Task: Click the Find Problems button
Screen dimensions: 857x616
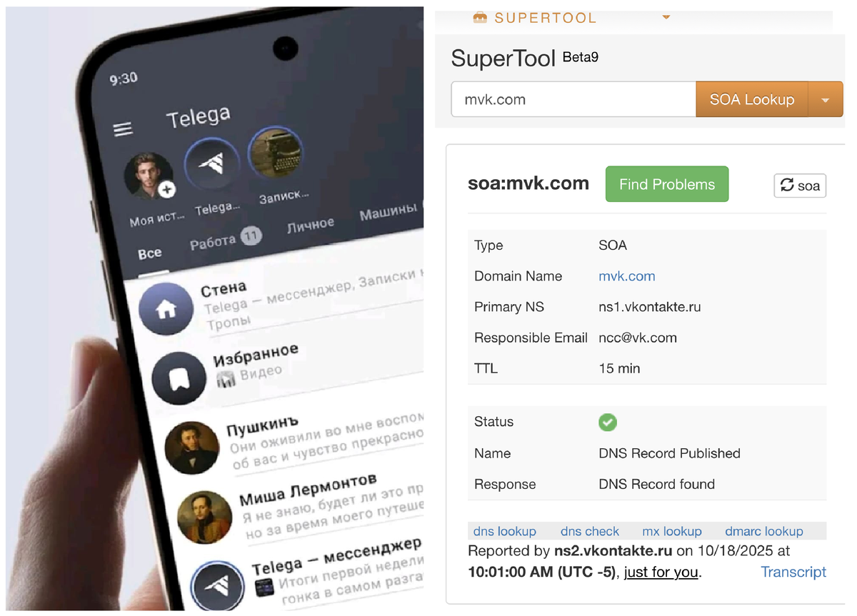Action: 667,184
